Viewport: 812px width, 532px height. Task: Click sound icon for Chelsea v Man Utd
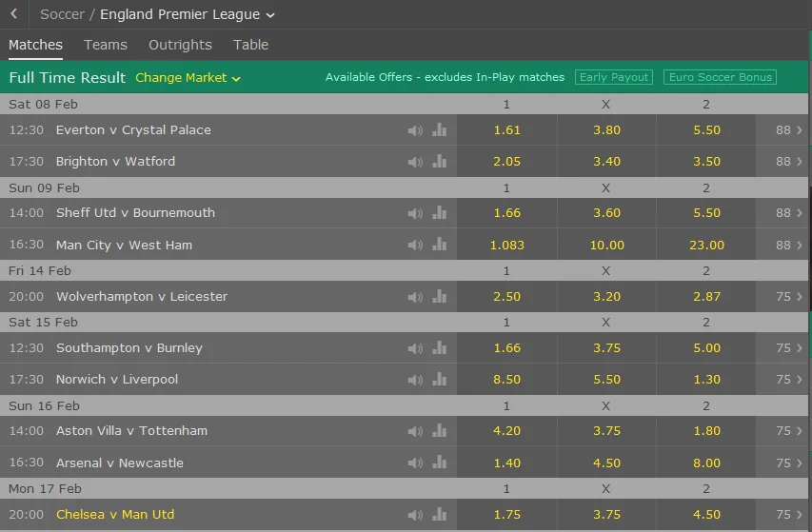coord(415,515)
